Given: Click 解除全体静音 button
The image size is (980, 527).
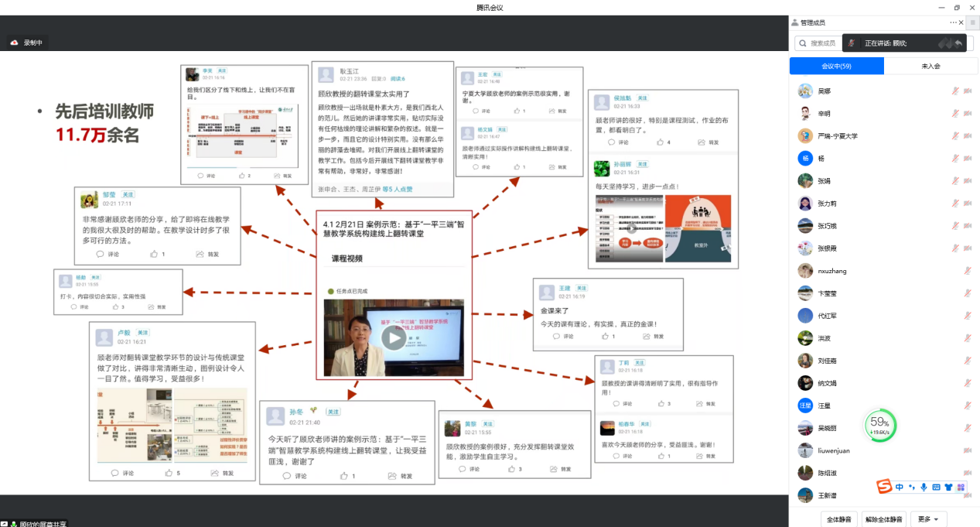Looking at the screenshot, I should (883, 518).
